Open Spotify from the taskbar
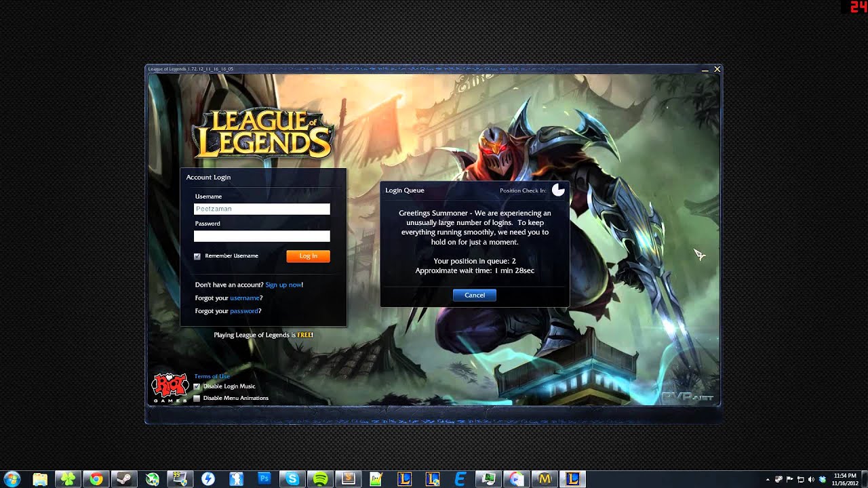The image size is (868, 488). [x=321, y=479]
